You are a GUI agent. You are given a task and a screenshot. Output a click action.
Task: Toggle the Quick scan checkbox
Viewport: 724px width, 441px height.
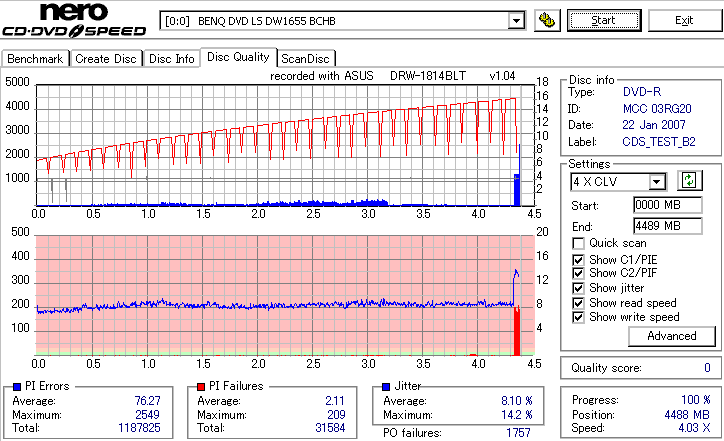tap(578, 243)
